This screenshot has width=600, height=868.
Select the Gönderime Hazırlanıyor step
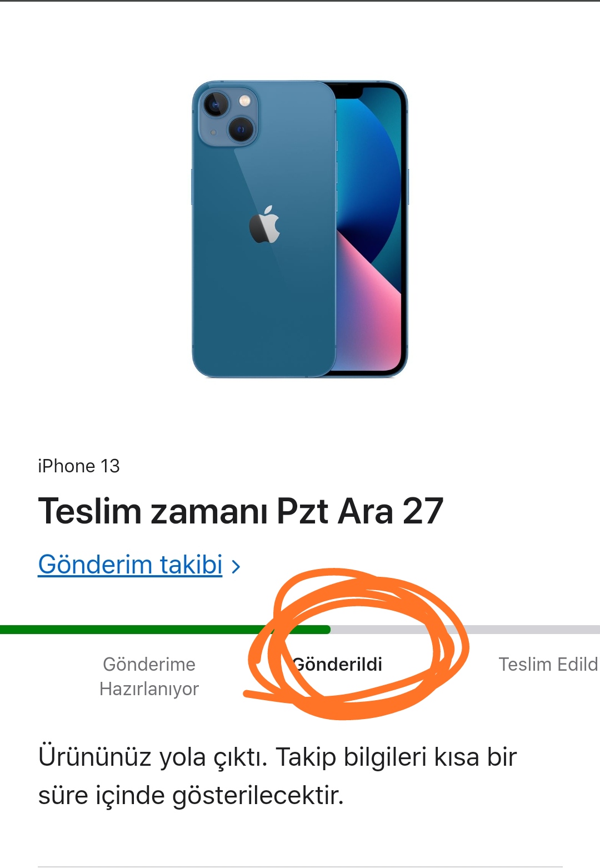coord(149,676)
